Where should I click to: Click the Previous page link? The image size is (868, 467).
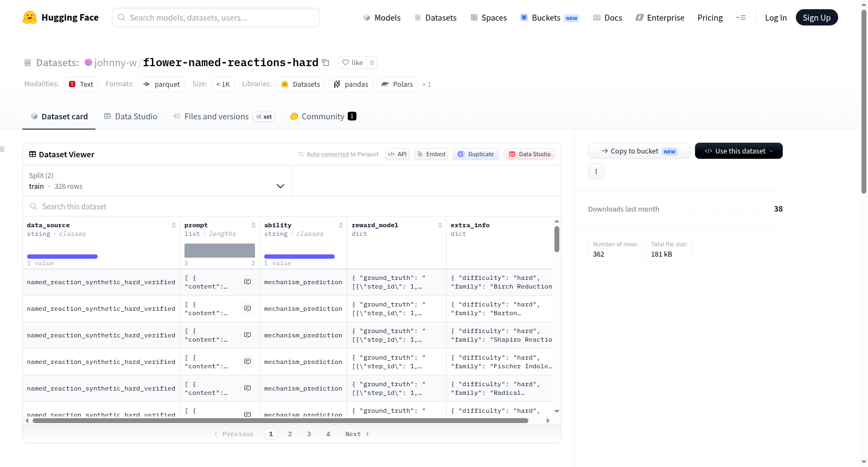click(233, 434)
